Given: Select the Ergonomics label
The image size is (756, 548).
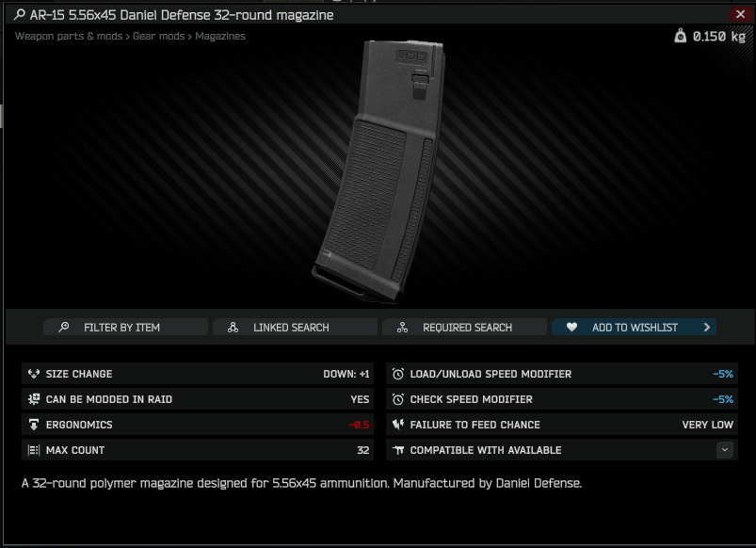Looking at the screenshot, I should tap(79, 425).
